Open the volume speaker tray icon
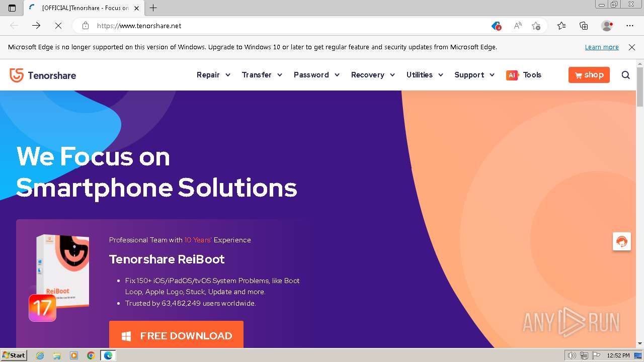644x362 pixels. 572,355
